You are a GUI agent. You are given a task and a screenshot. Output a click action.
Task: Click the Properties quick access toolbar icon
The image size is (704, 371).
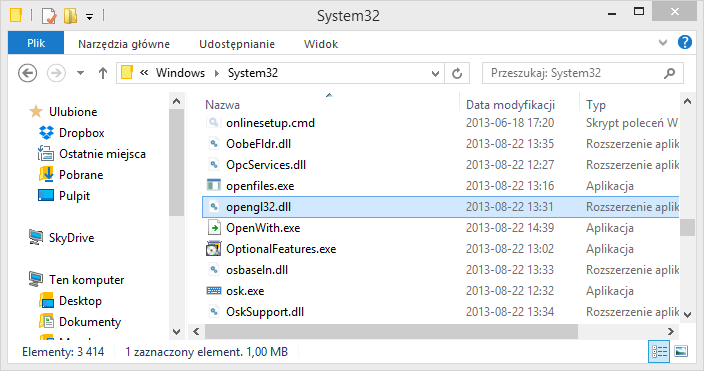coord(49,16)
